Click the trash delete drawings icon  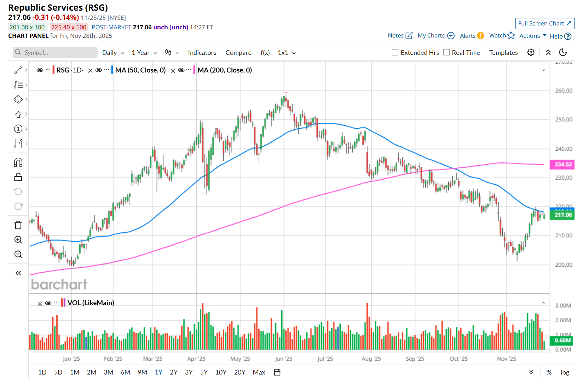[18, 225]
